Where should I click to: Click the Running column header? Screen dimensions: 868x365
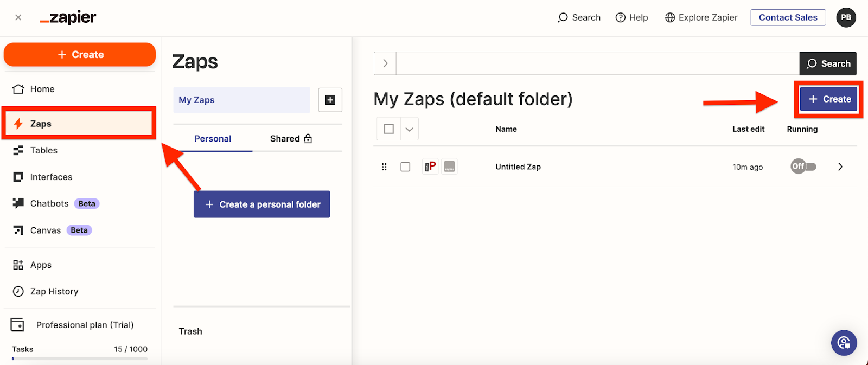tap(802, 129)
